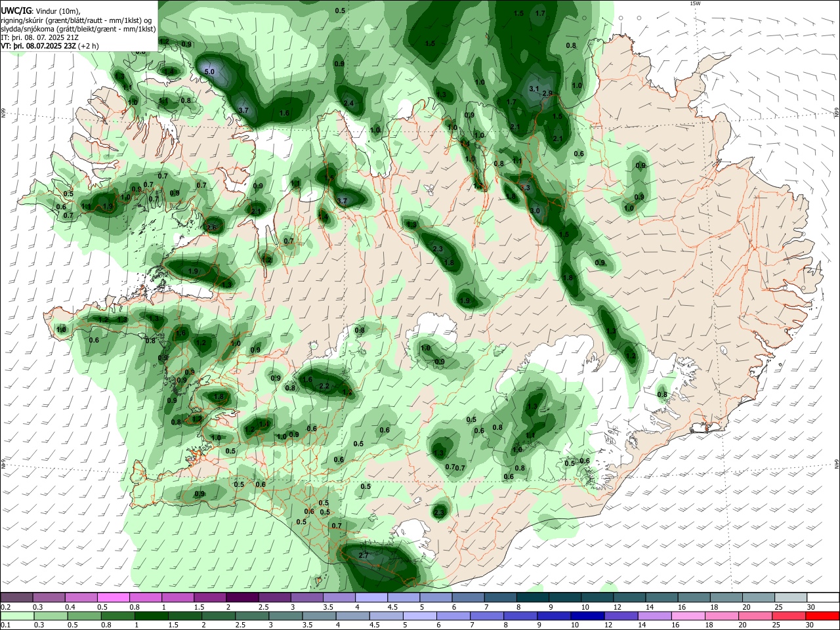
Task: Click the 64N latitude label on right edge
Action: [837, 463]
